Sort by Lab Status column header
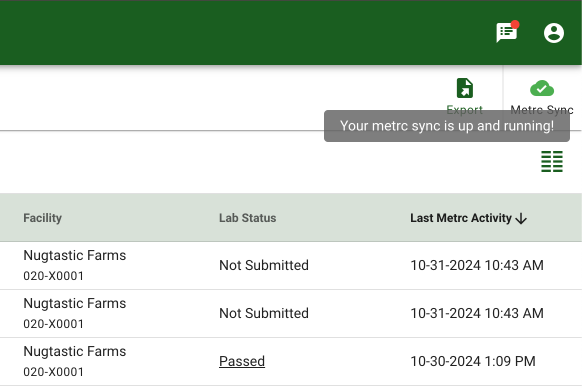This screenshot has width=582, height=388. 248,218
